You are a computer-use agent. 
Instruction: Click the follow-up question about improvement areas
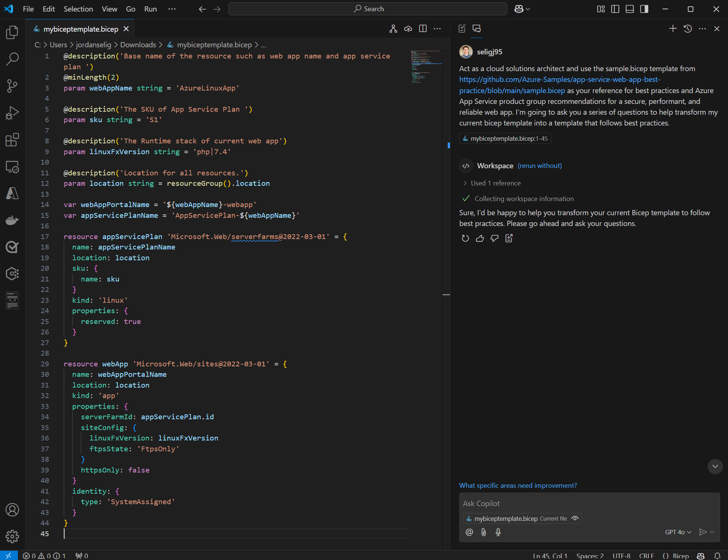pyautogui.click(x=518, y=485)
